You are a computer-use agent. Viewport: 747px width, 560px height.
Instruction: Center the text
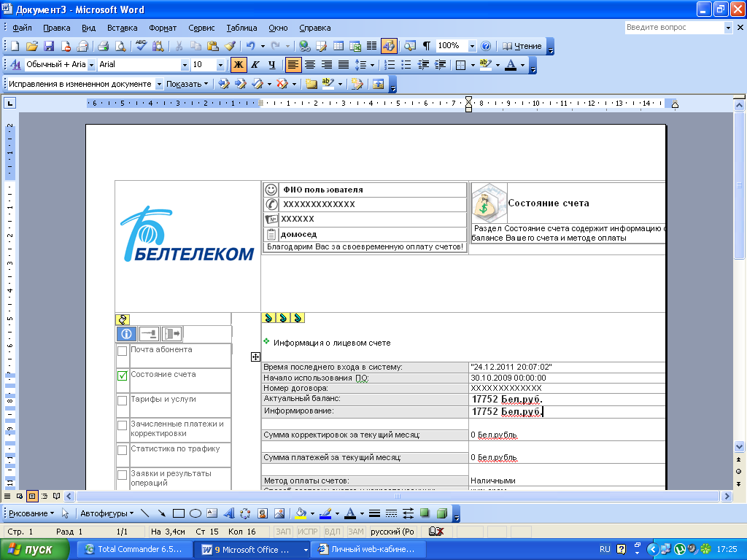[x=310, y=65]
